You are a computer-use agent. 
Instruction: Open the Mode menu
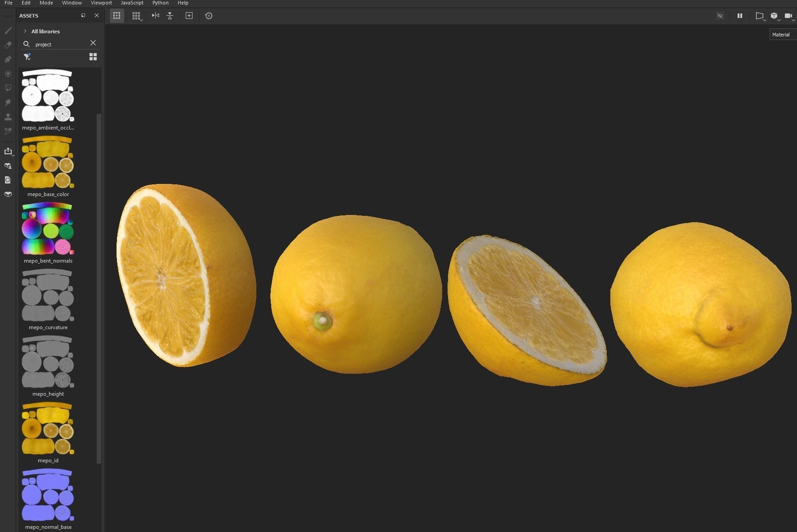[x=46, y=3]
